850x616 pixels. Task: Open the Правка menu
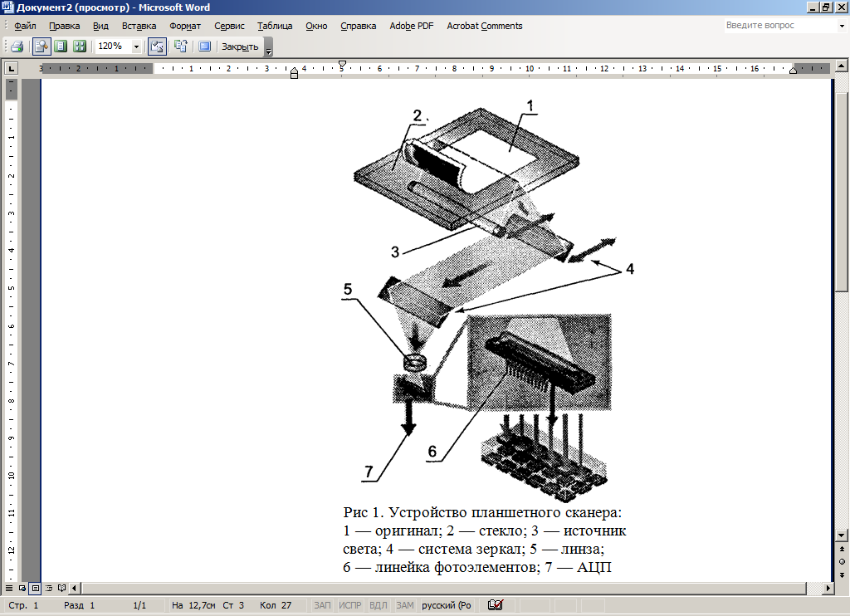tap(65, 26)
